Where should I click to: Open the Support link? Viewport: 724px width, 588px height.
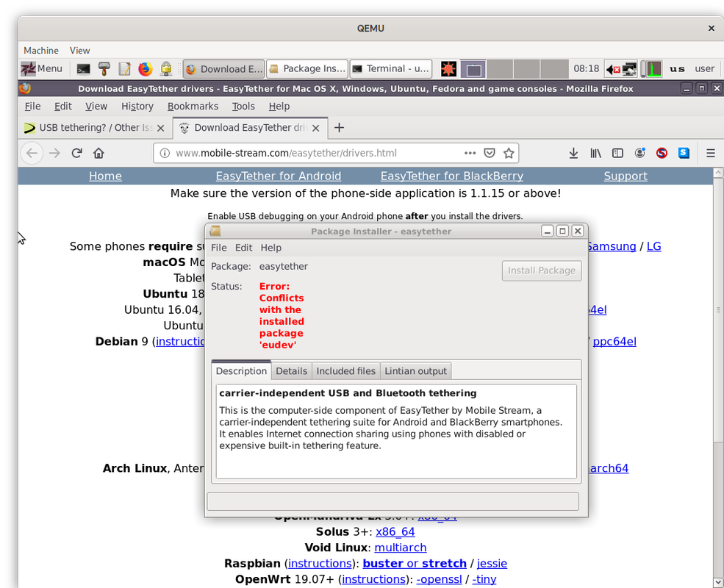626,176
